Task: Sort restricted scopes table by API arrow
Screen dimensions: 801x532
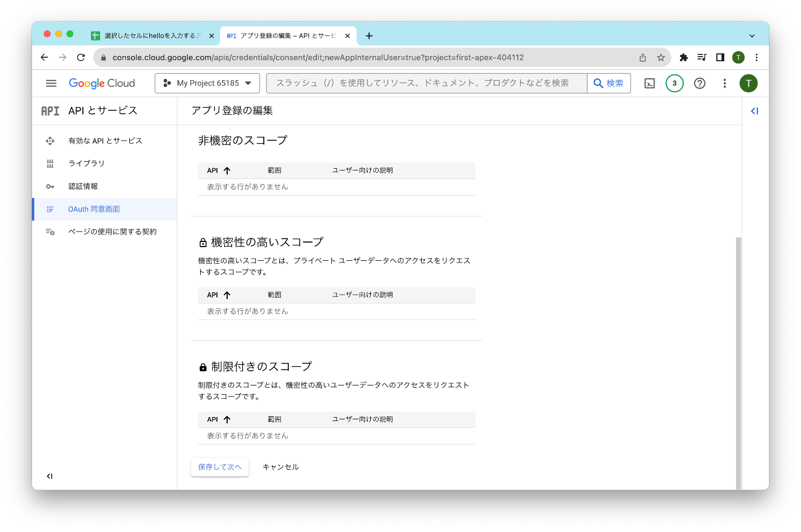Action: click(227, 419)
